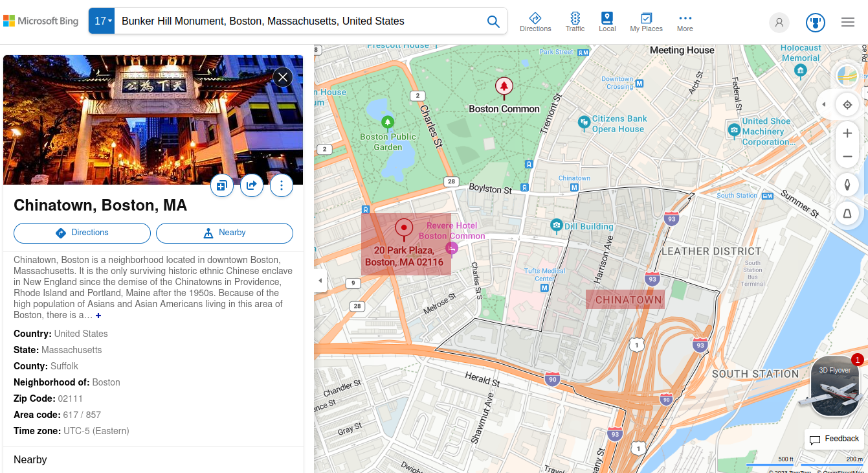Toggle the map tilt view

tap(847, 213)
